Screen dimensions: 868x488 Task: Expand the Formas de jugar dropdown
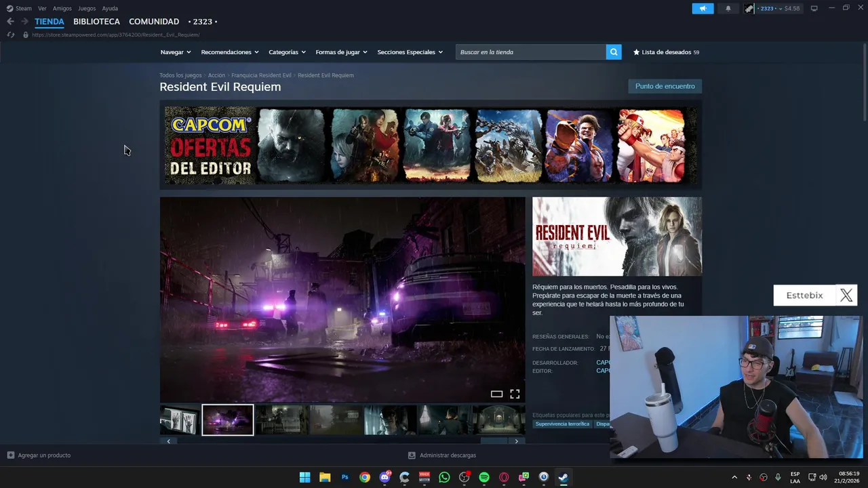pos(341,52)
